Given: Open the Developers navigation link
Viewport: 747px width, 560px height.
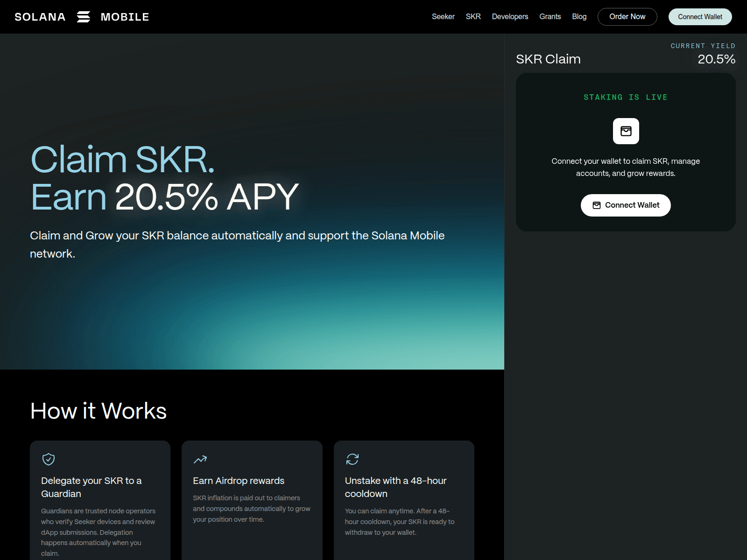Looking at the screenshot, I should tap(510, 17).
